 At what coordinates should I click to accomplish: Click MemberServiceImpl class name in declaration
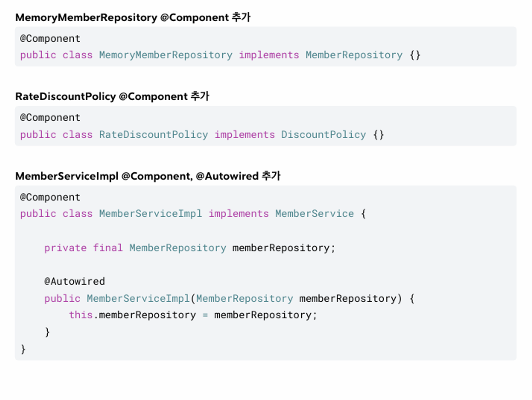[x=150, y=214]
